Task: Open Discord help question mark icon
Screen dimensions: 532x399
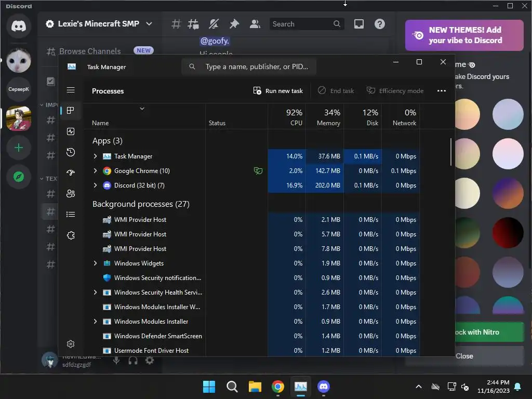Action: [380, 24]
